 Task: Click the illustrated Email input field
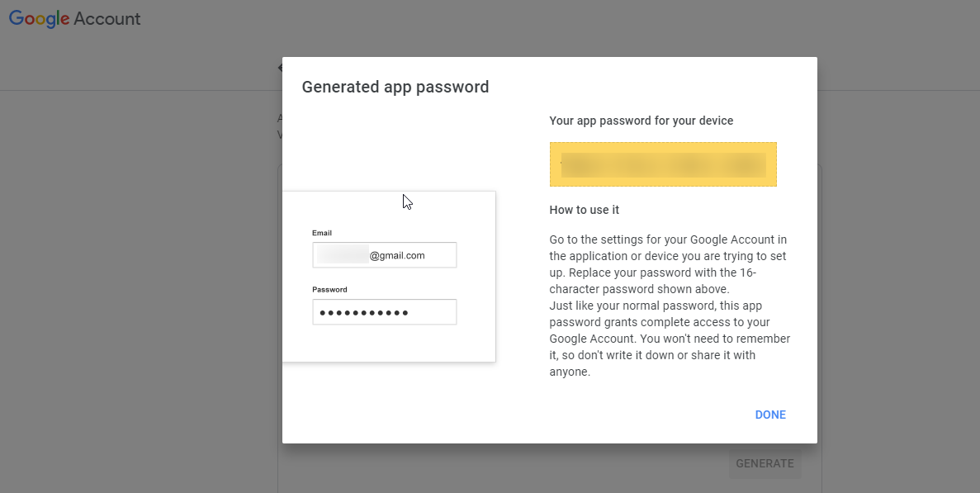(x=384, y=255)
